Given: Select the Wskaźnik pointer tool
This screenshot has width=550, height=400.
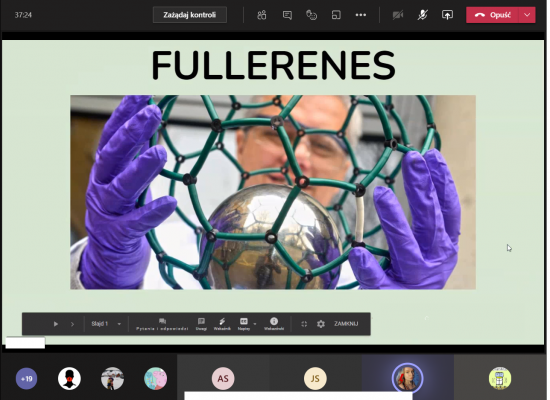Looking at the screenshot, I should pyautogui.click(x=222, y=324).
